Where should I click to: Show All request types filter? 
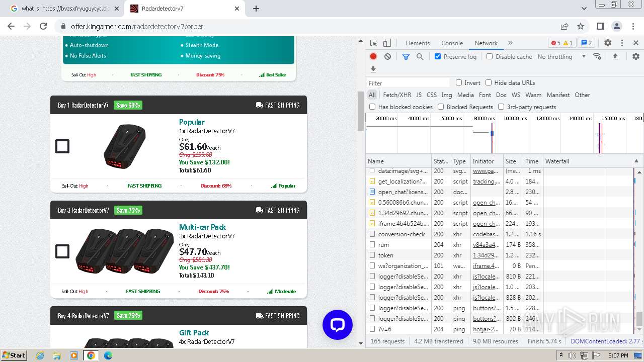pos(372,95)
